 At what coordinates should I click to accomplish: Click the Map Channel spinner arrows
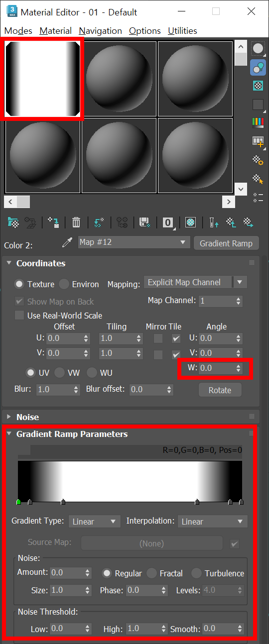click(239, 301)
